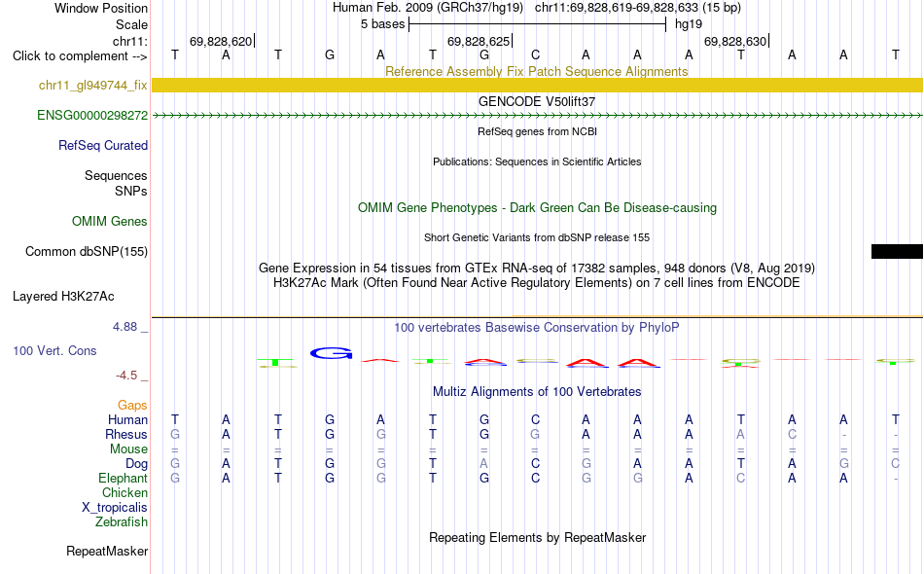Select the X_tropicalis species row label
924x574 pixels.
[x=115, y=508]
